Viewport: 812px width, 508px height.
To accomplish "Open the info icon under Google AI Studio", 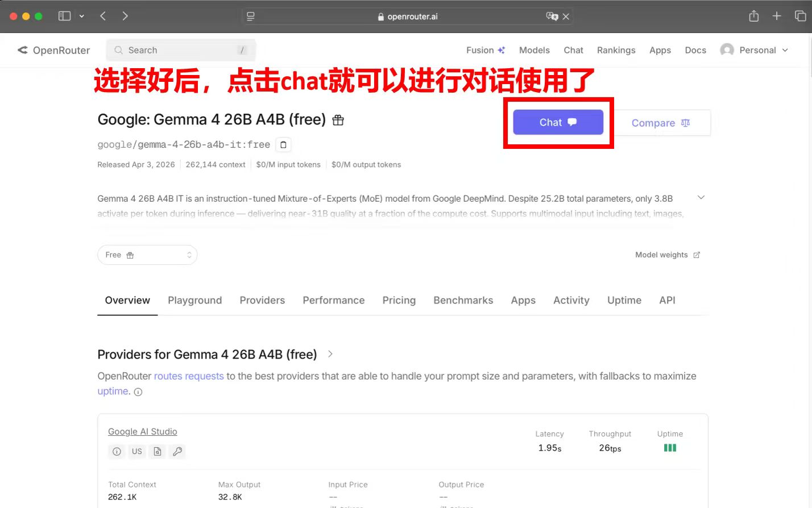I will tap(117, 451).
